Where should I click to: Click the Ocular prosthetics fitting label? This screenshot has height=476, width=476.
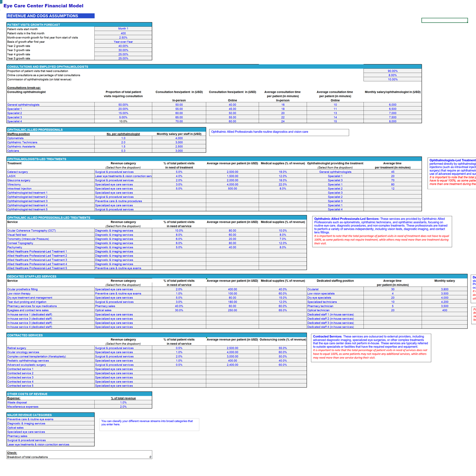click(x=23, y=289)
